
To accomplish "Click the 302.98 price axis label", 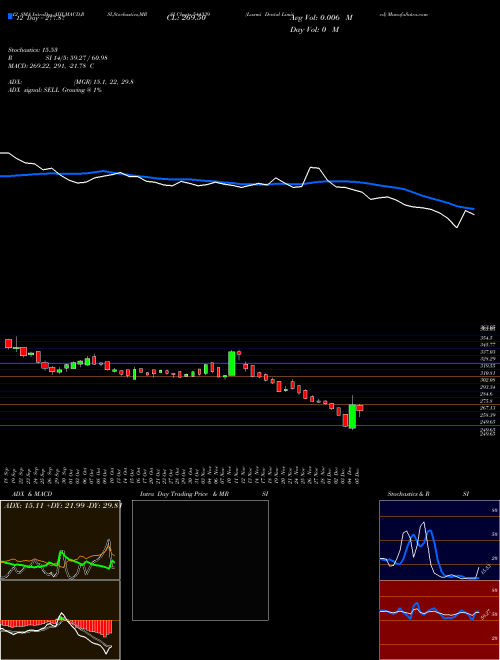I will [x=489, y=380].
